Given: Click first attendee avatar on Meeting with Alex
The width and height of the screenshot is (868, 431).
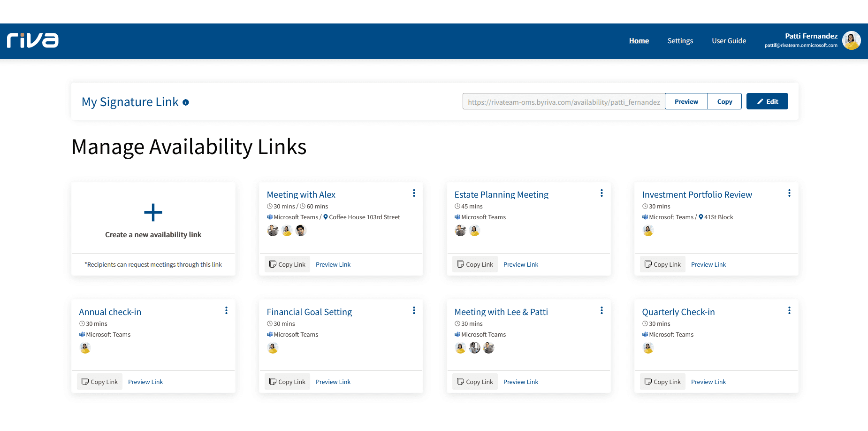Looking at the screenshot, I should pos(273,231).
